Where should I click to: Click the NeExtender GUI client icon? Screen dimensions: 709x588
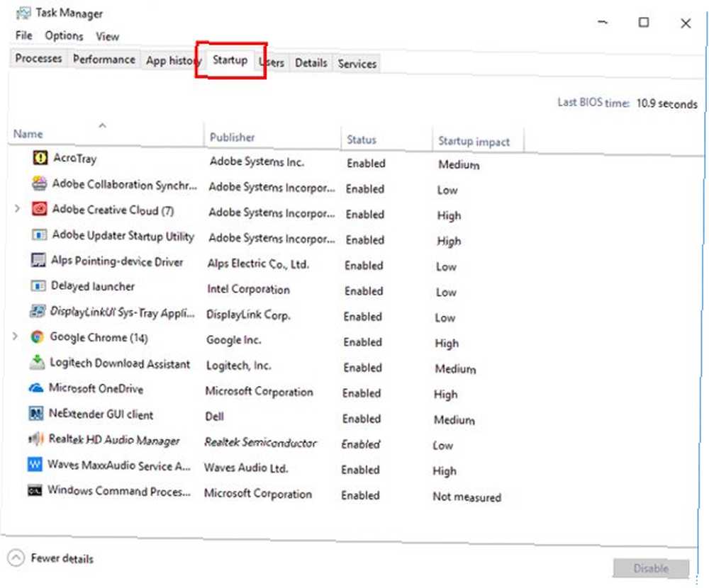[35, 413]
